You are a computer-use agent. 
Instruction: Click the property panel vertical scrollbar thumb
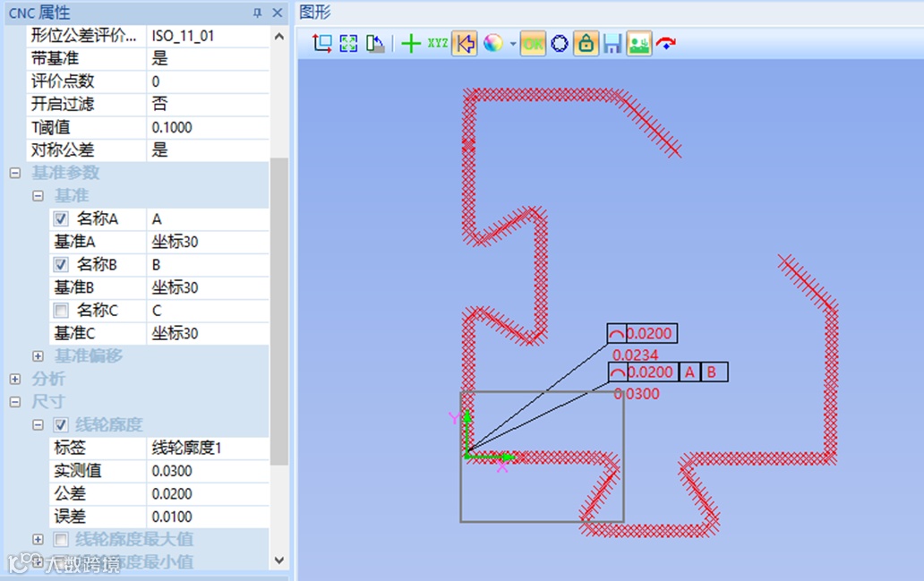pos(279,312)
